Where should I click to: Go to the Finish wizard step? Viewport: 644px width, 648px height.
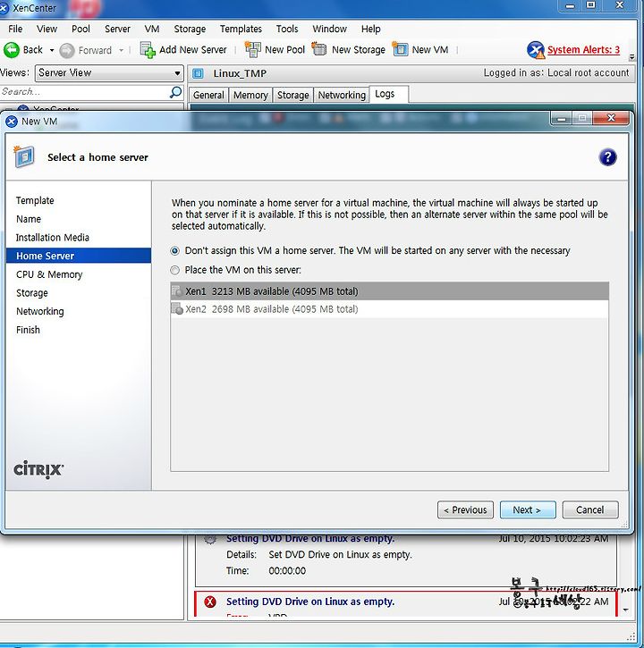[x=28, y=330]
